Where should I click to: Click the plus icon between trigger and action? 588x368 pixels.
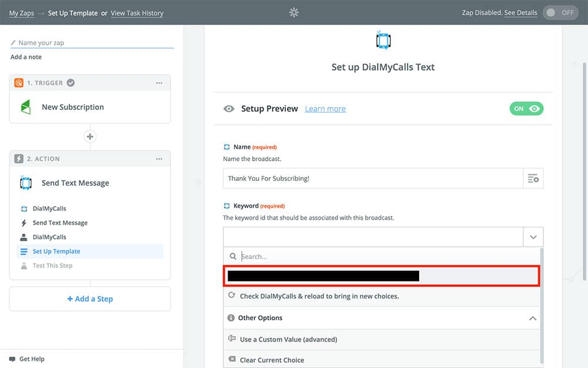(x=90, y=137)
